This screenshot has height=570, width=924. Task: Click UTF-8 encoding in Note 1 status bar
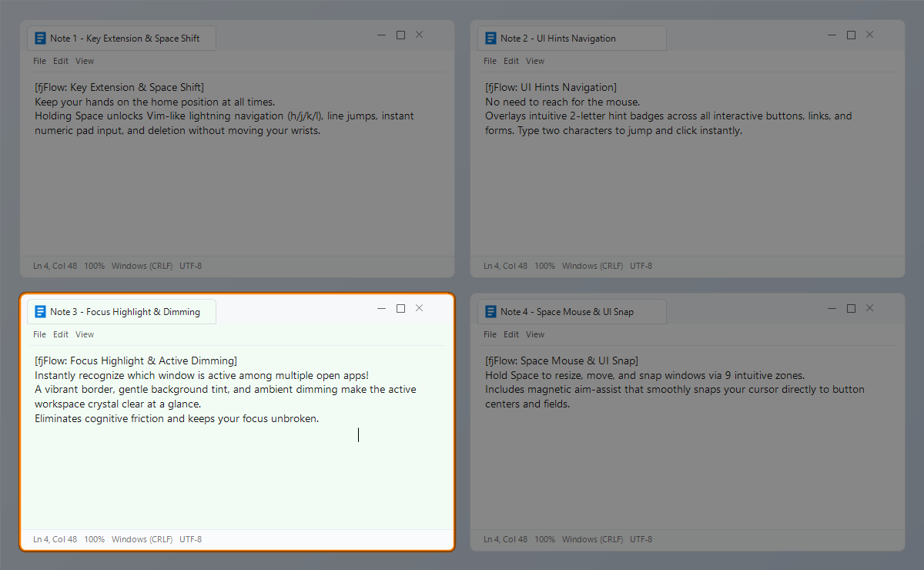tap(190, 266)
